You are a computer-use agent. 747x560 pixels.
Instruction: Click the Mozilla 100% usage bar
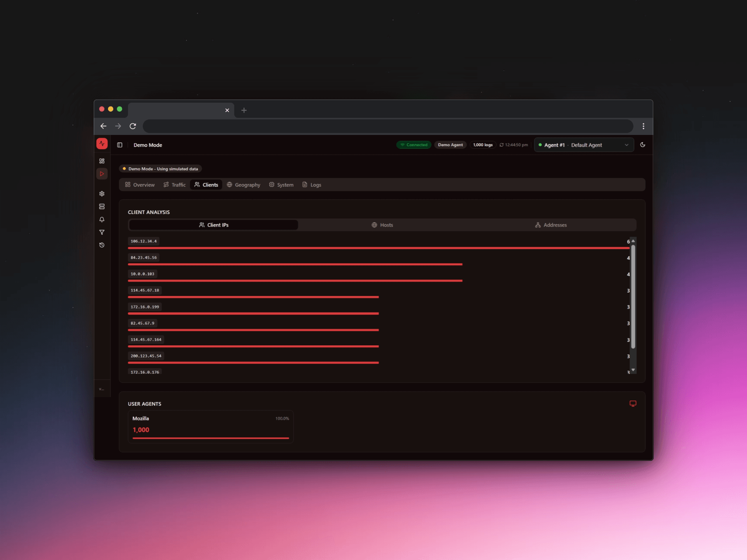click(x=210, y=438)
